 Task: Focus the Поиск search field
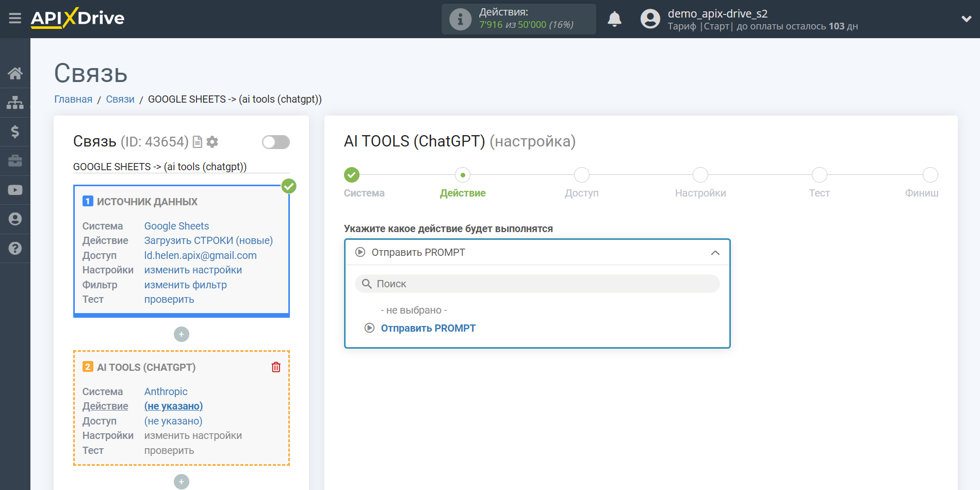point(537,284)
